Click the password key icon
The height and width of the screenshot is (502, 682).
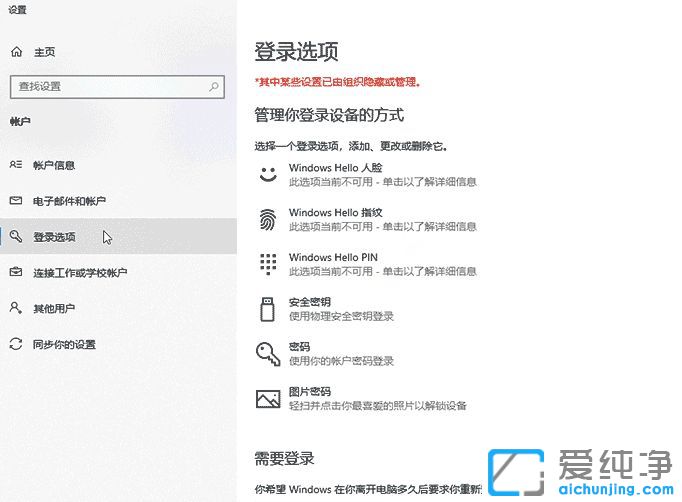pyautogui.click(x=267, y=354)
